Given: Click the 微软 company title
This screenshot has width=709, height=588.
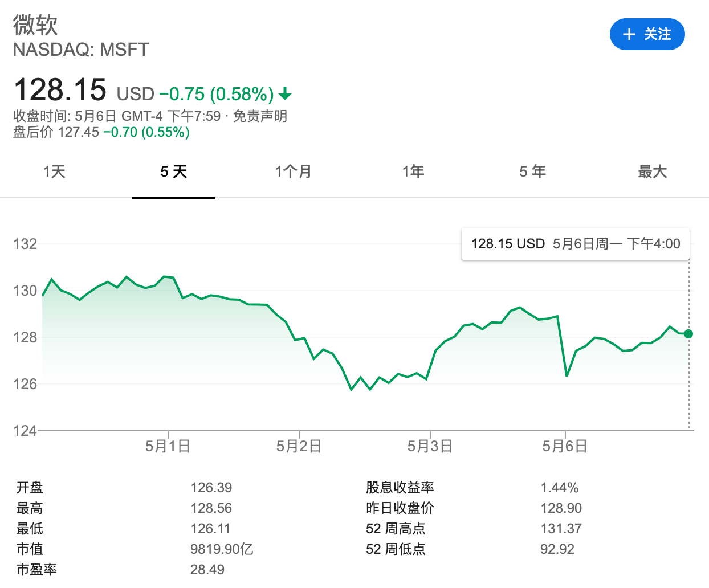Looking at the screenshot, I should (35, 25).
